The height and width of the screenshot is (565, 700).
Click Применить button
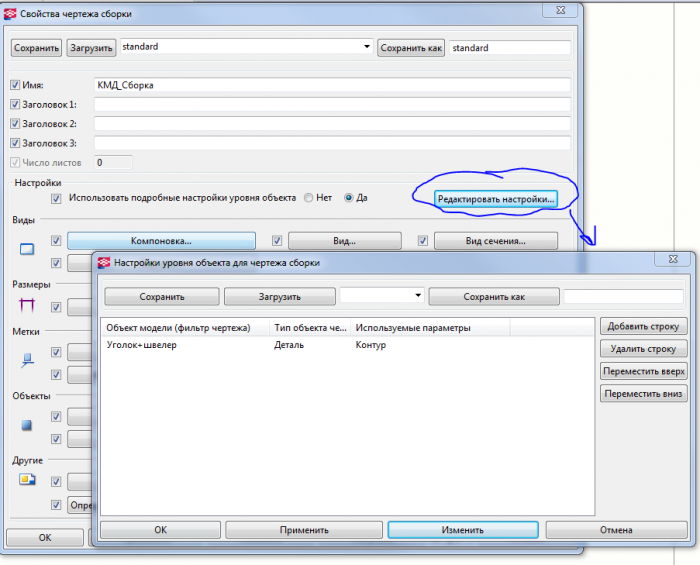click(304, 530)
